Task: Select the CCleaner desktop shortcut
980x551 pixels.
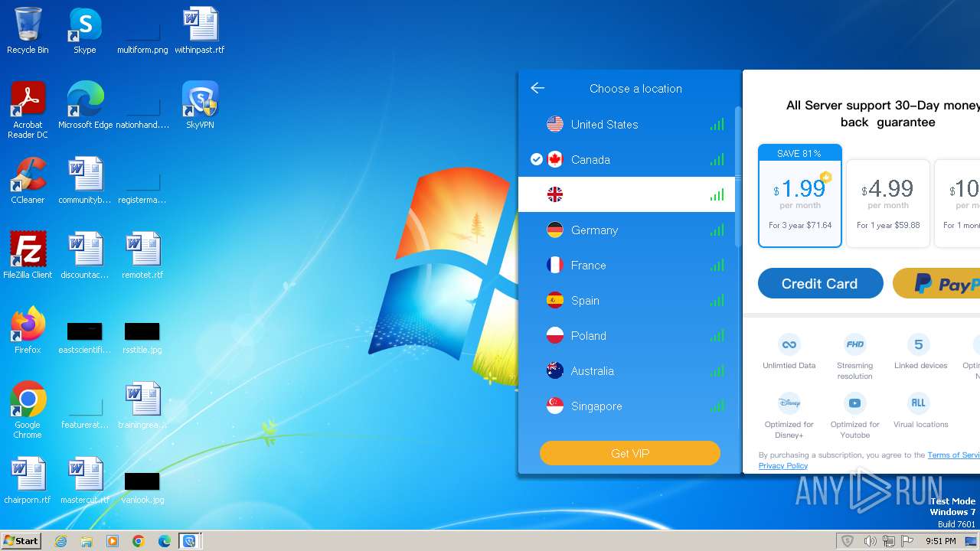Action: click(28, 181)
